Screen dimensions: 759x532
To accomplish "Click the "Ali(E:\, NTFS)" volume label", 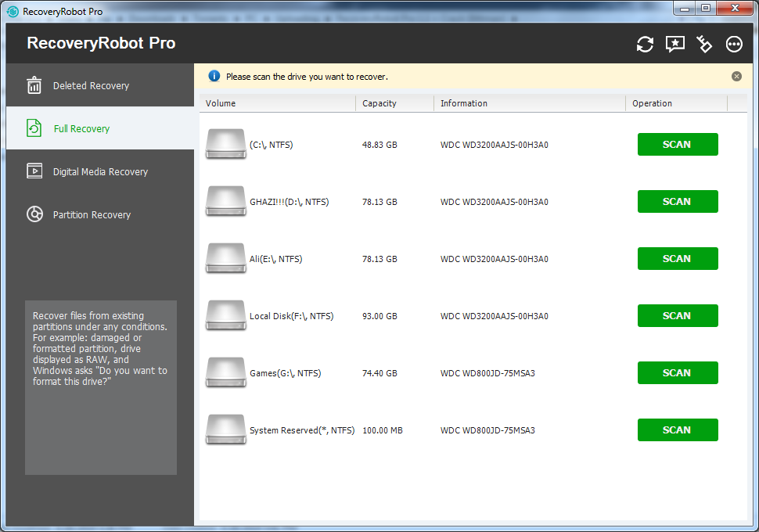I will pos(276,259).
